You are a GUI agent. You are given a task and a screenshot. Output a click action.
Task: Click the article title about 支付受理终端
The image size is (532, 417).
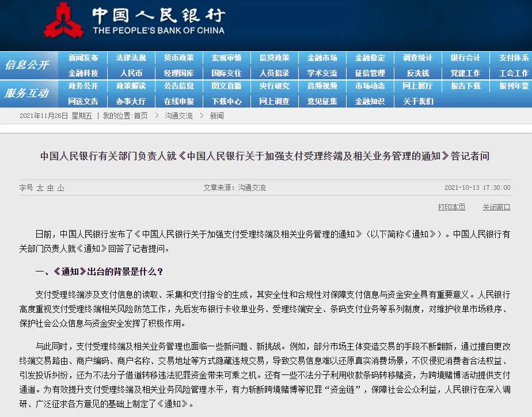(x=265, y=156)
